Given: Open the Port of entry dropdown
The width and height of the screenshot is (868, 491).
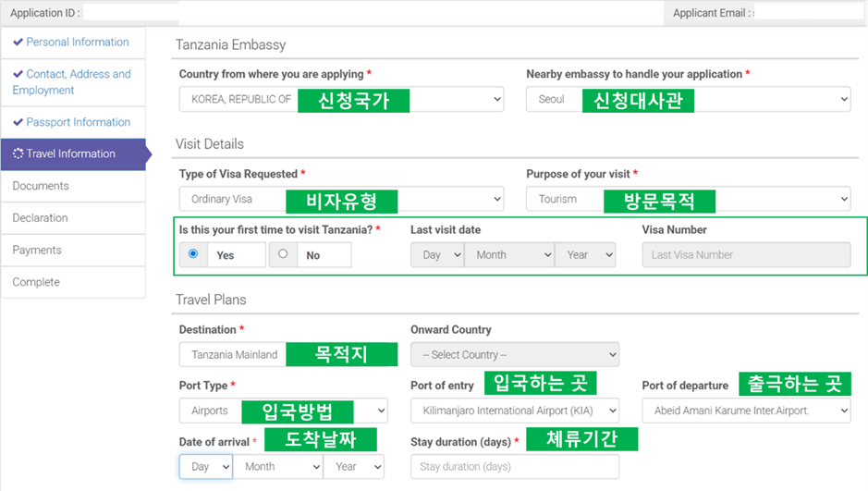Looking at the screenshot, I should pos(515,411).
